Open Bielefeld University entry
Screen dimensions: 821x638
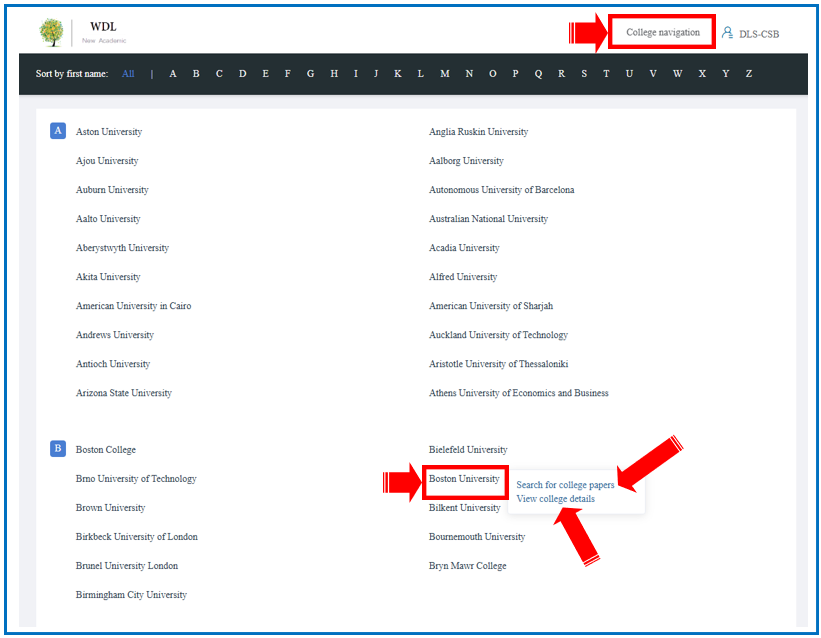(x=468, y=450)
